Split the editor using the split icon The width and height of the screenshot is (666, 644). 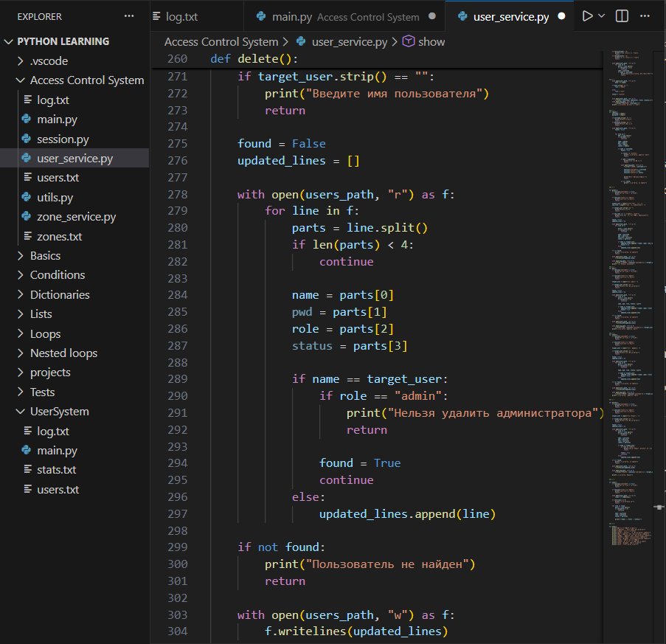620,15
